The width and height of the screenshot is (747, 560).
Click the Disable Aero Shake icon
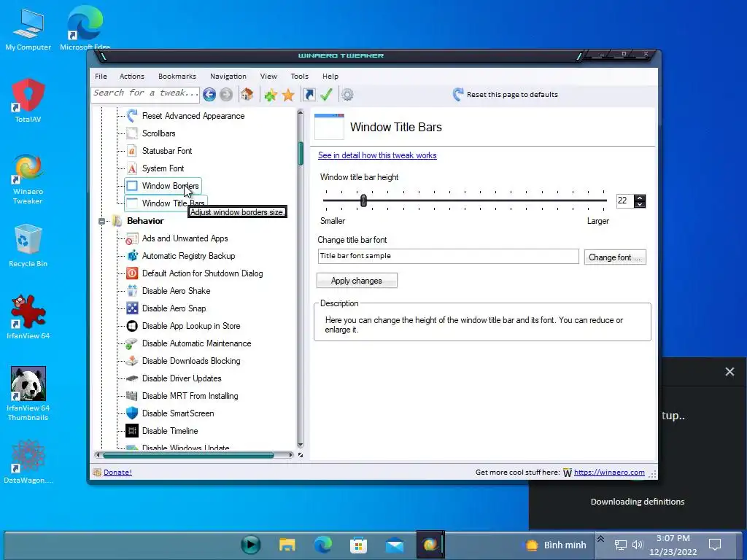(132, 291)
